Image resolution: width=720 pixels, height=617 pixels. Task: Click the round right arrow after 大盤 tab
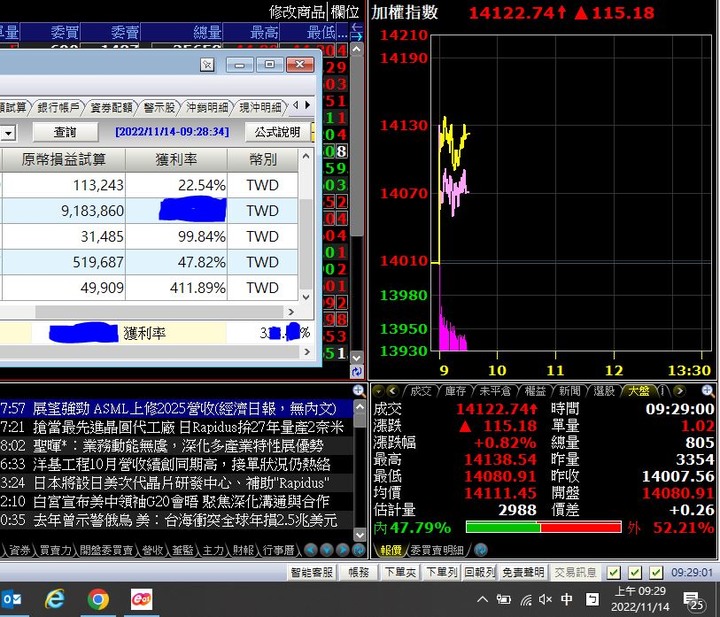pyautogui.click(x=679, y=391)
